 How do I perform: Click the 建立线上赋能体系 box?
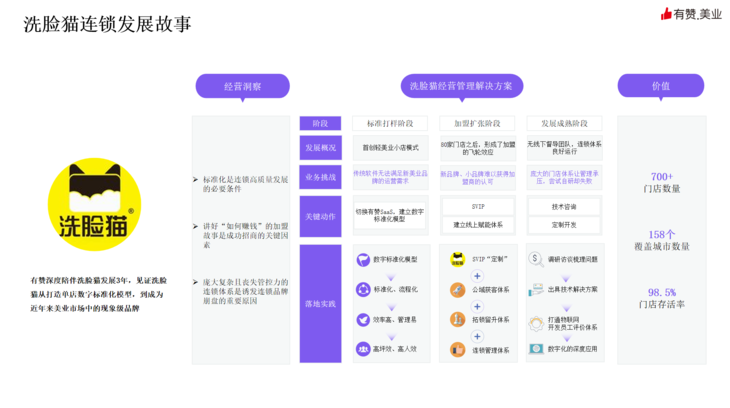tap(476, 225)
